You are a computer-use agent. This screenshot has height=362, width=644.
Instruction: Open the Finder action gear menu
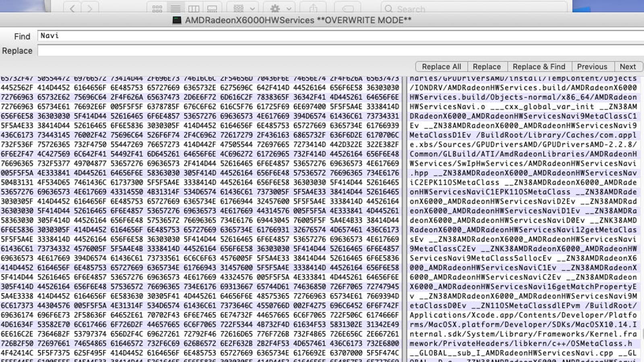point(280,8)
